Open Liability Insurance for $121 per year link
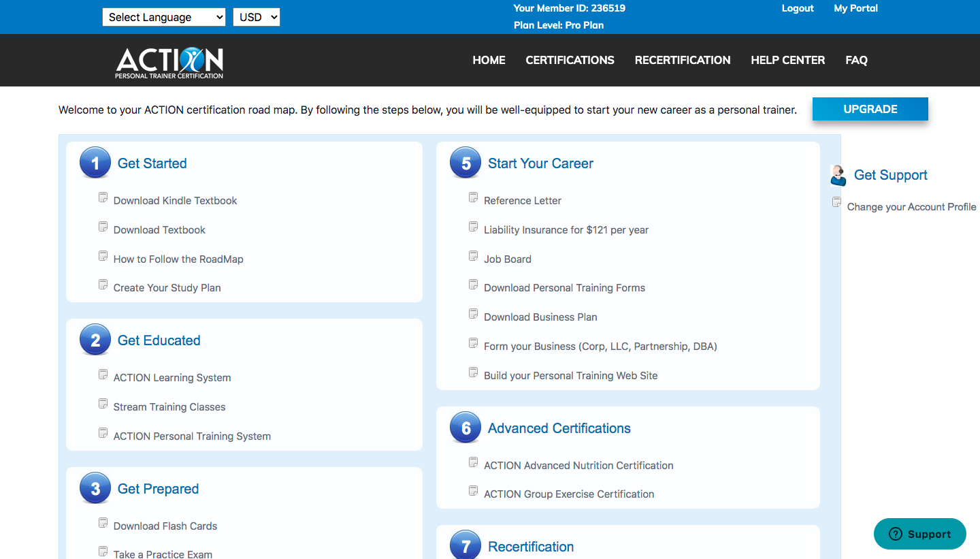 tap(566, 230)
